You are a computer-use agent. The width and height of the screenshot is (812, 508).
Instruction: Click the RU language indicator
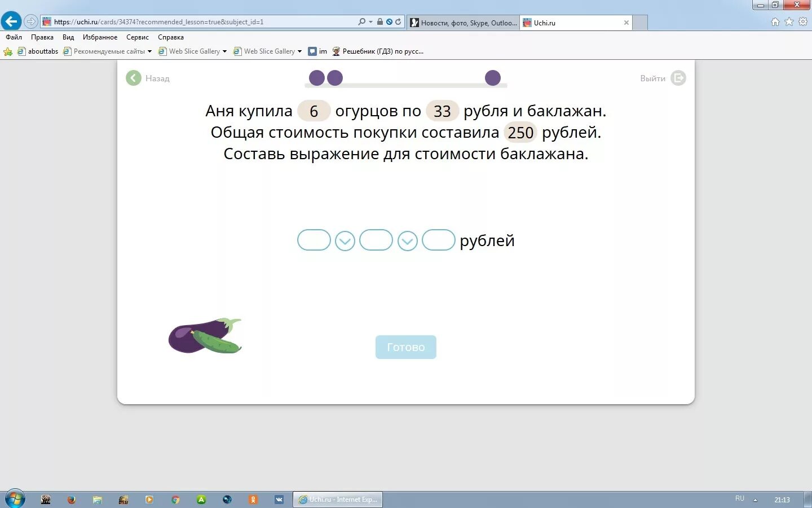pos(740,498)
